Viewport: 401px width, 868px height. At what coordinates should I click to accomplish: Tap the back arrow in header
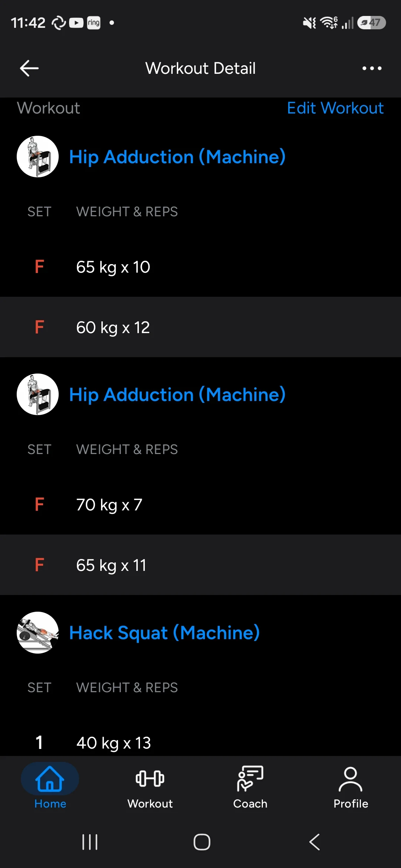tap(29, 68)
